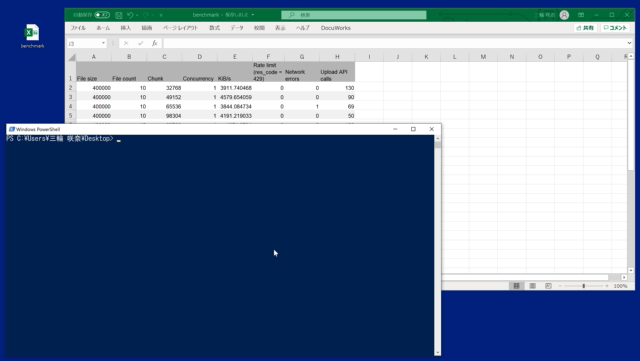Open the ファイル menu tab
This screenshot has height=361, width=640.
[x=78, y=28]
